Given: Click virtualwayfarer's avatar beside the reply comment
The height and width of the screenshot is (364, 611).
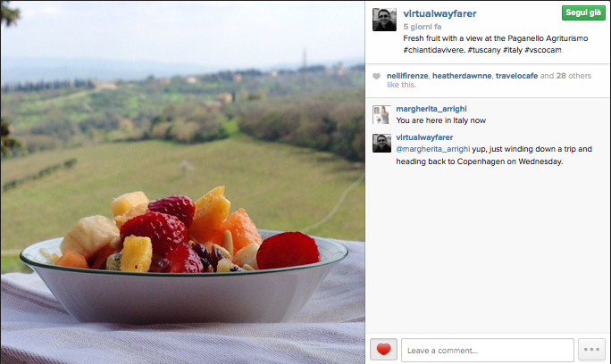Looking at the screenshot, I should click(381, 143).
